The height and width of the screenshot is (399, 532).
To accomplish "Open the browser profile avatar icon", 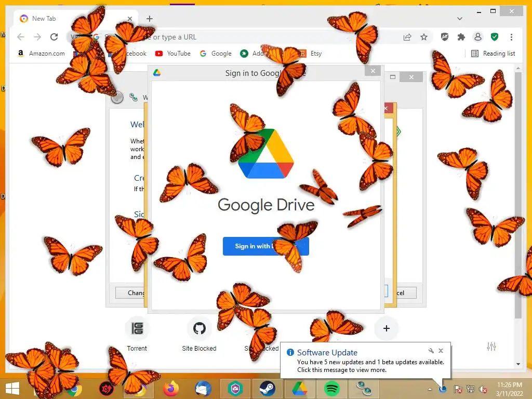I will [478, 37].
